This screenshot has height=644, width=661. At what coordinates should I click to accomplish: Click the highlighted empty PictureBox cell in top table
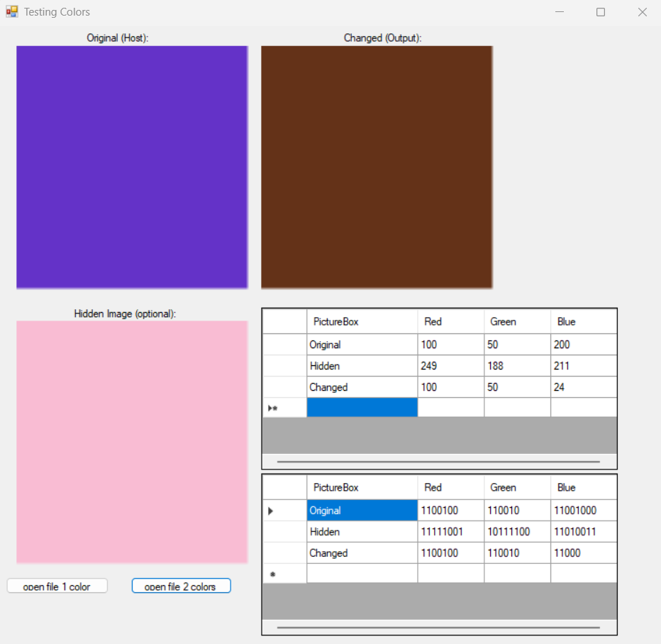point(362,408)
